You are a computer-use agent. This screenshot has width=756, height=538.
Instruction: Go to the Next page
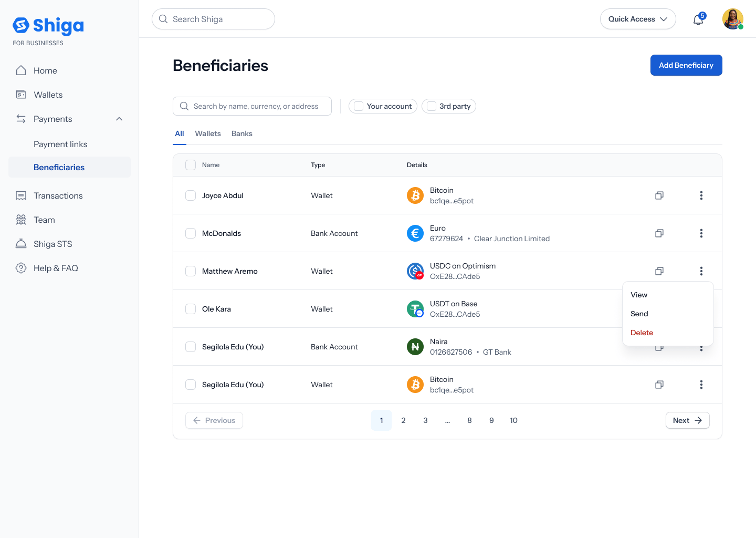pos(688,420)
